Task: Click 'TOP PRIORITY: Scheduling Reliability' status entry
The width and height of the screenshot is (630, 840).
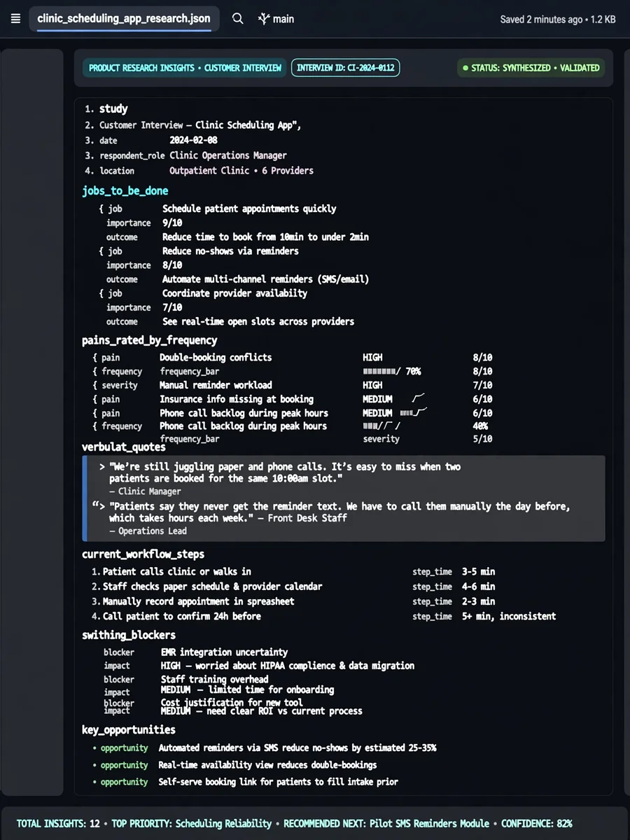Action: pos(191,824)
